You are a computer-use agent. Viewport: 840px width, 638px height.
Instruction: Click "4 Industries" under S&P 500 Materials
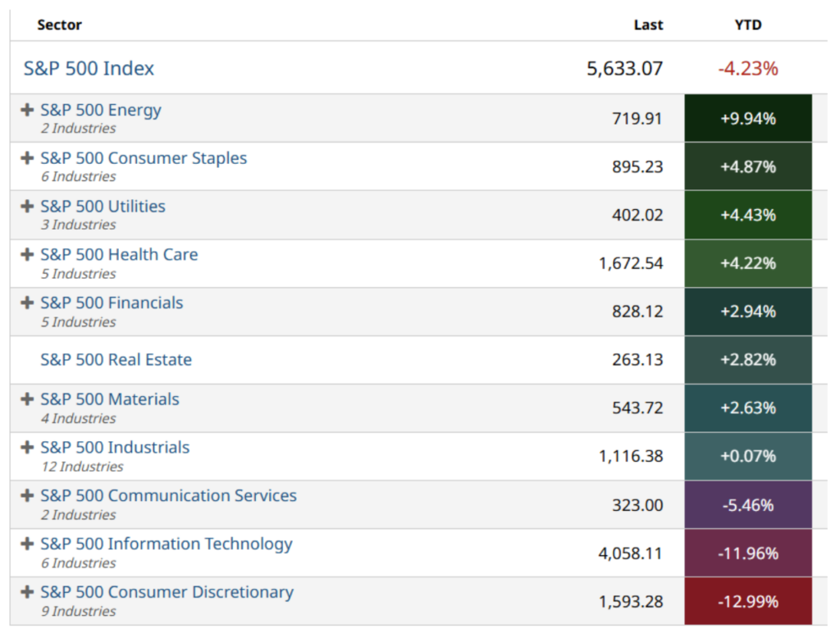pos(79,418)
